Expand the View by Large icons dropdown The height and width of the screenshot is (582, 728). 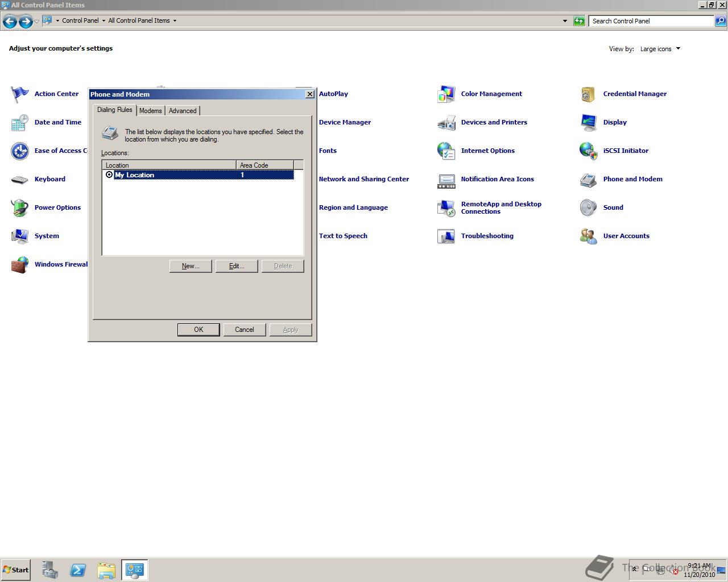click(x=660, y=49)
